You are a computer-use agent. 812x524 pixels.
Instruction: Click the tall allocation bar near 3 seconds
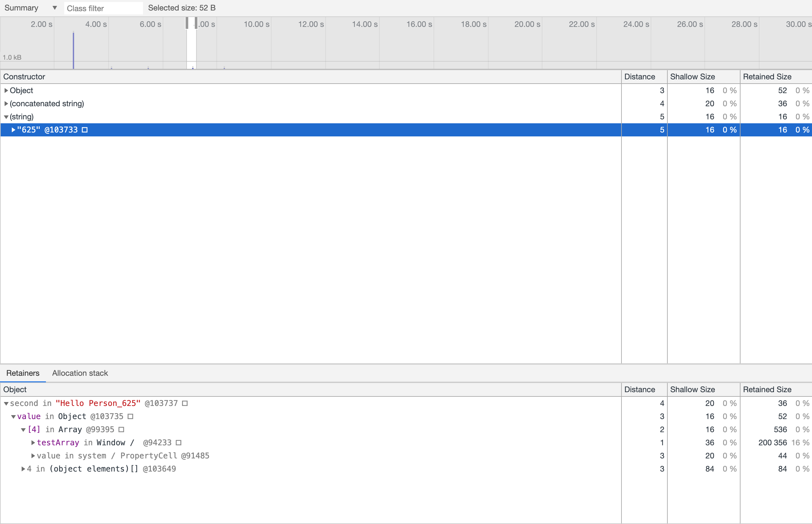[73, 51]
